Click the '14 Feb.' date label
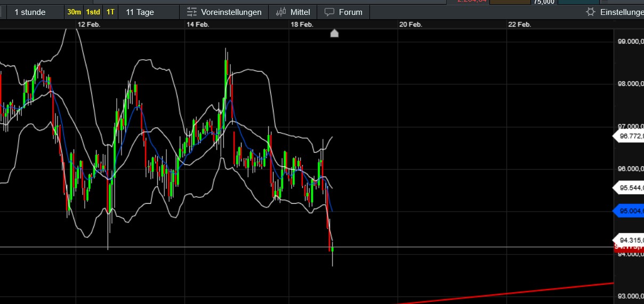 (x=197, y=24)
